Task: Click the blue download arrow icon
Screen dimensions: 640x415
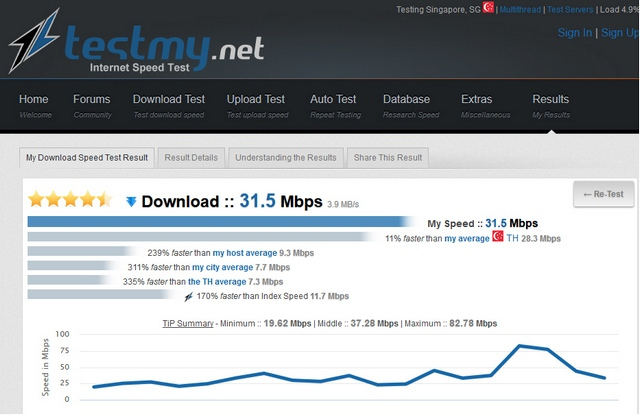Action: (x=131, y=202)
